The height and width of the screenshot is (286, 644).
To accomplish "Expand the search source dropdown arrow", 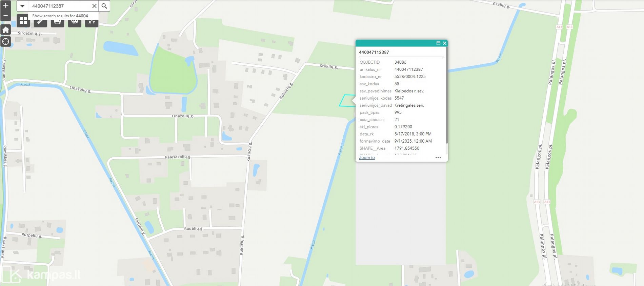I will 22,6.
